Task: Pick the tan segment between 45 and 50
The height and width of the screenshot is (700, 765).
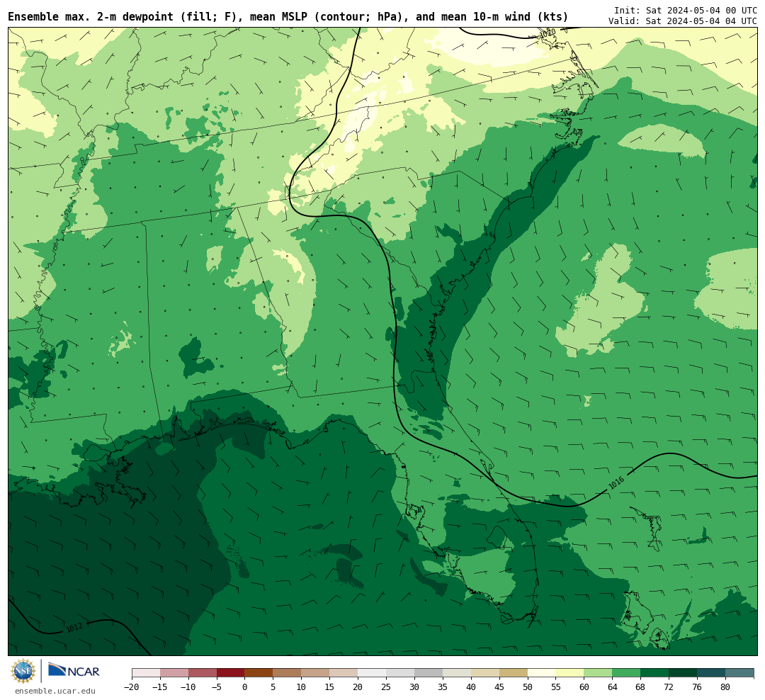Action: point(514,673)
